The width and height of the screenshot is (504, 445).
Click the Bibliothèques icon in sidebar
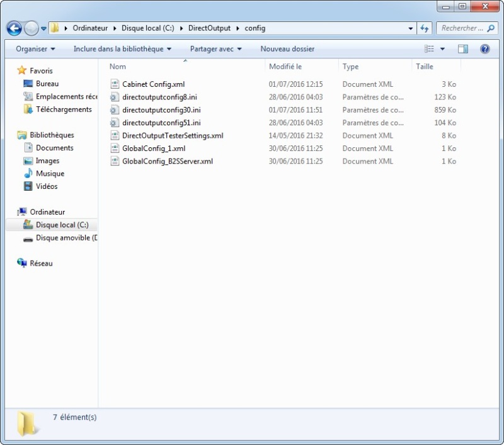22,135
